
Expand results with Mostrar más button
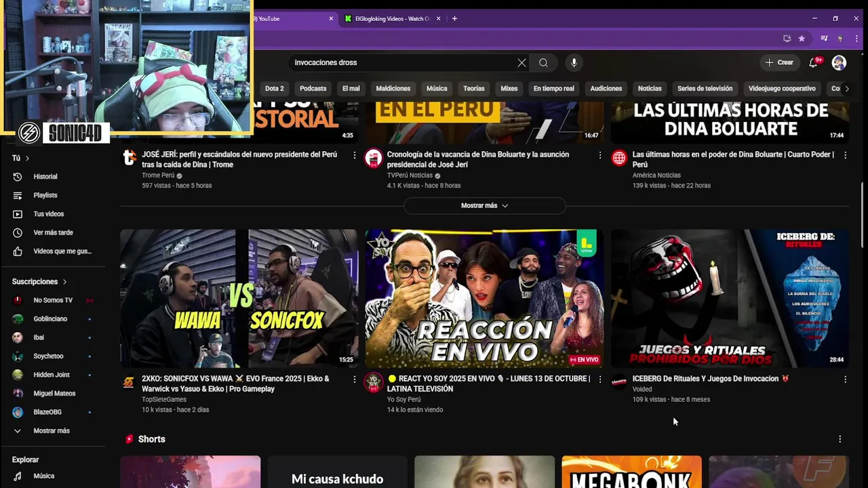tap(484, 205)
